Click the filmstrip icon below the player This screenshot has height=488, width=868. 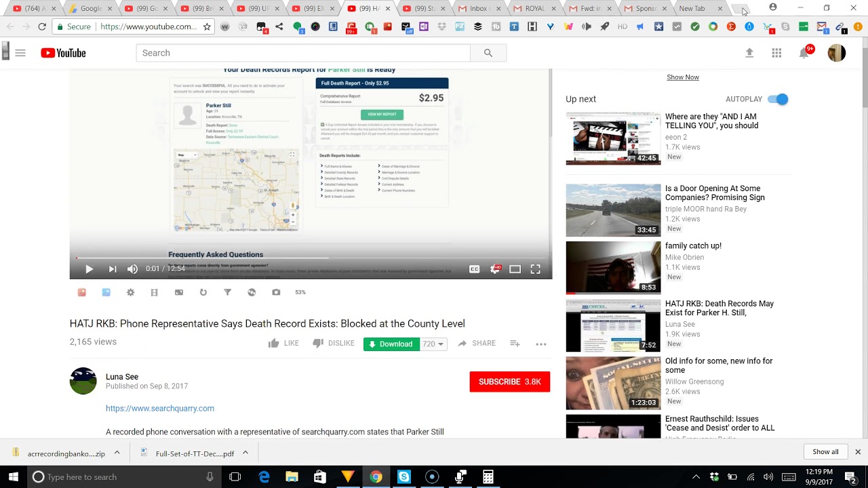pos(154,292)
